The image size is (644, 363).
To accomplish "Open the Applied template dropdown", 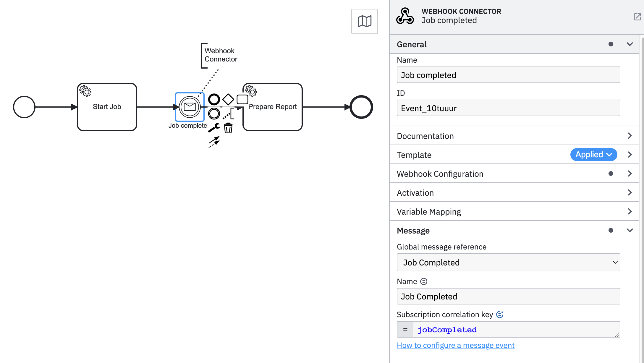I will pyautogui.click(x=593, y=154).
